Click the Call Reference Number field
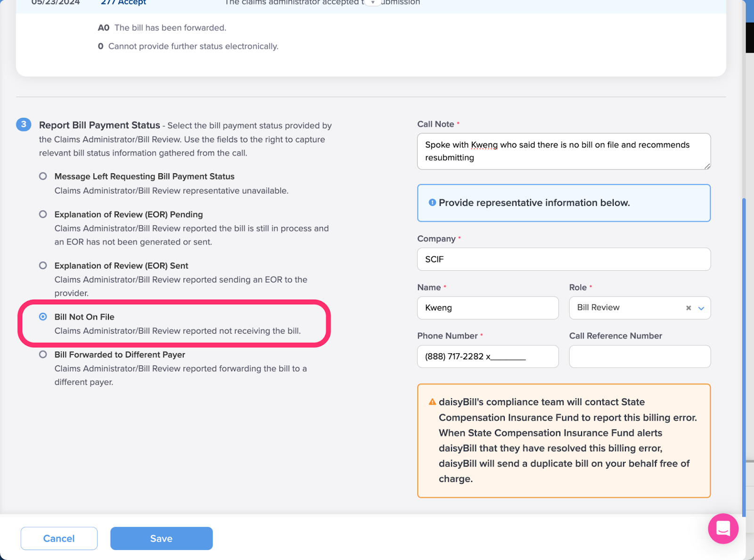 click(x=639, y=357)
